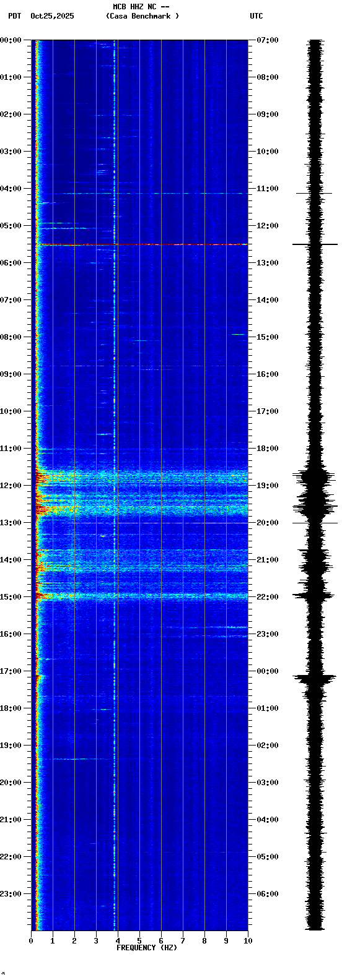Viewport: 342px width, 980px height.
Task: Click the 12:00 UTC time label
Action: (268, 226)
